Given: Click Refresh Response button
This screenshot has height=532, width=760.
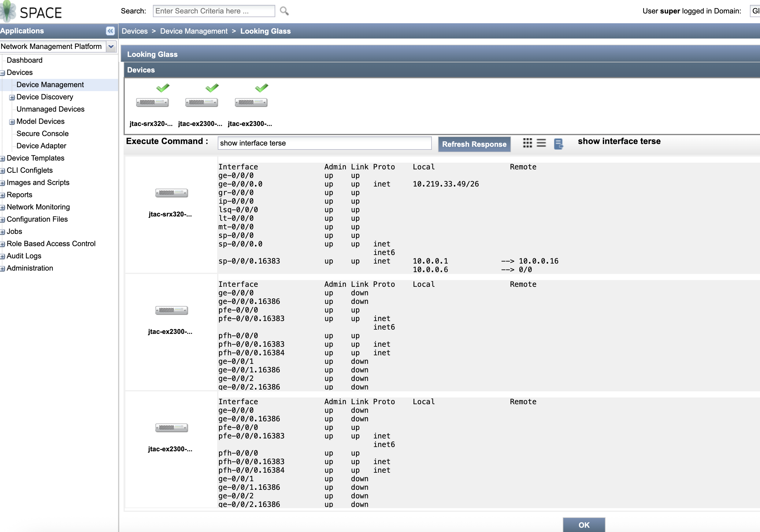Looking at the screenshot, I should coord(474,144).
